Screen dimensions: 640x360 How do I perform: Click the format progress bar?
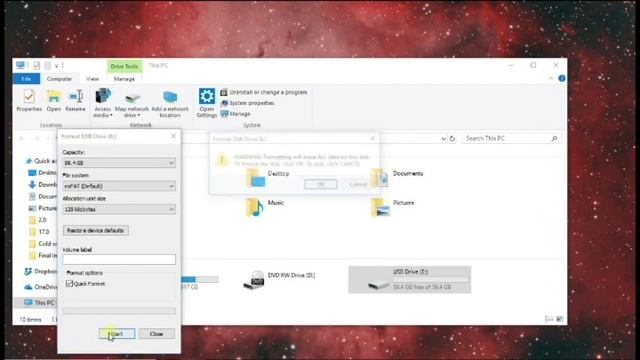(x=119, y=311)
